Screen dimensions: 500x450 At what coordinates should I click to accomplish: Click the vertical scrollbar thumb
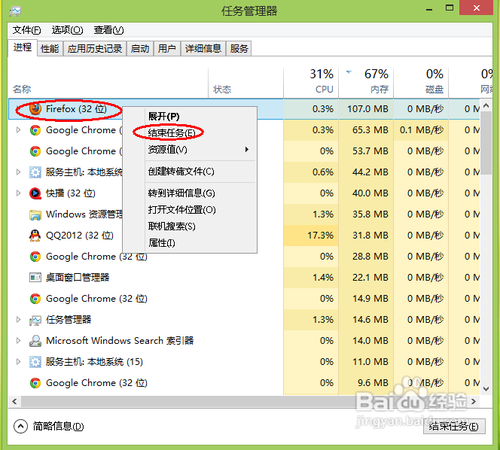(x=486, y=143)
